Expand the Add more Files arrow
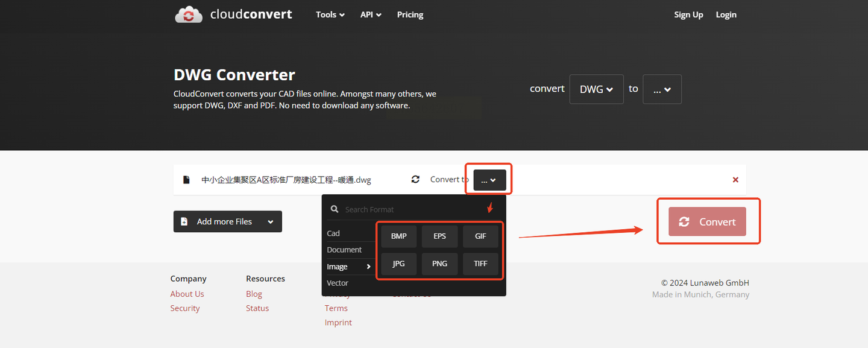The height and width of the screenshot is (348, 868). [x=271, y=222]
